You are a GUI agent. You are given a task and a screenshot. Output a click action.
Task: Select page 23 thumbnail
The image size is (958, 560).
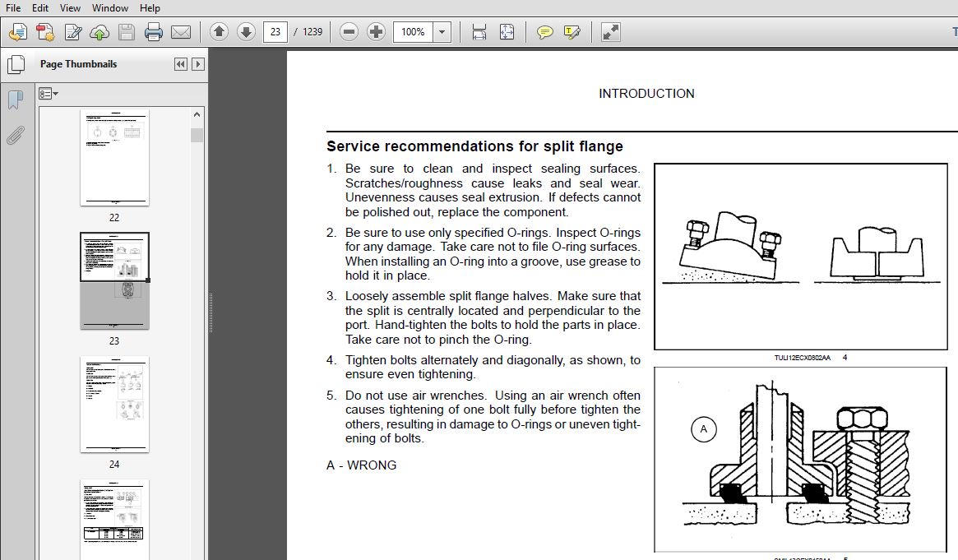(x=114, y=281)
